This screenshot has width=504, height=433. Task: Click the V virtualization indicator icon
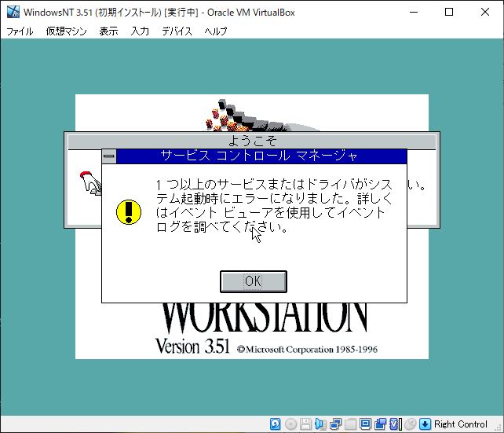(x=395, y=424)
